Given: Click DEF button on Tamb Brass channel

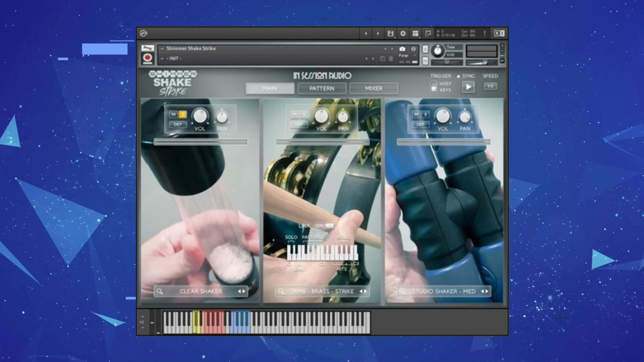Looking at the screenshot, I should pyautogui.click(x=299, y=124).
